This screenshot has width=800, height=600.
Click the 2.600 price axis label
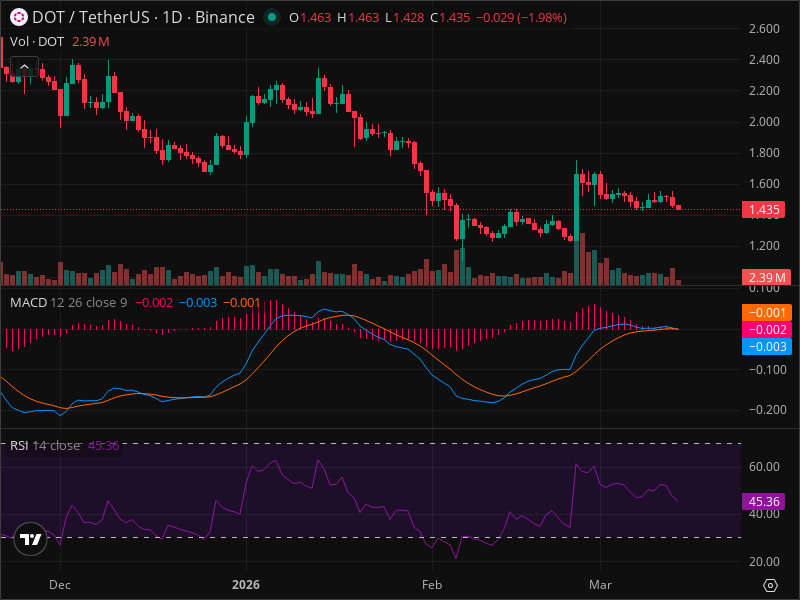[x=764, y=29]
